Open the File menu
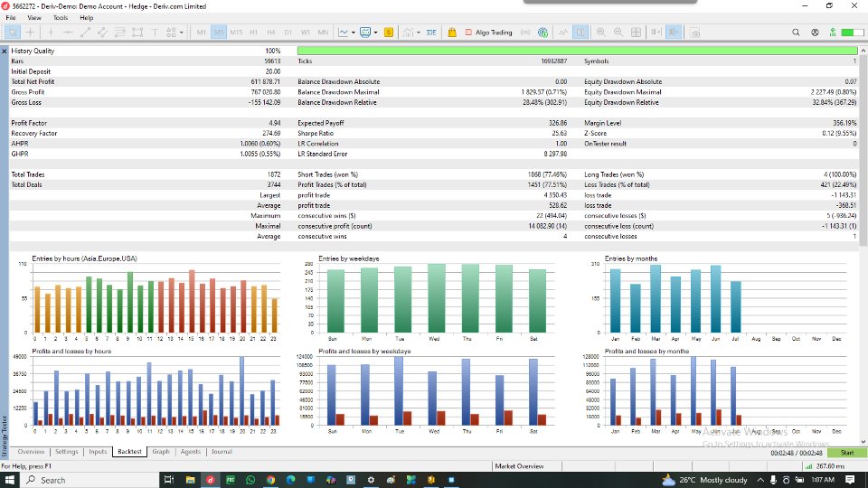 [x=11, y=18]
